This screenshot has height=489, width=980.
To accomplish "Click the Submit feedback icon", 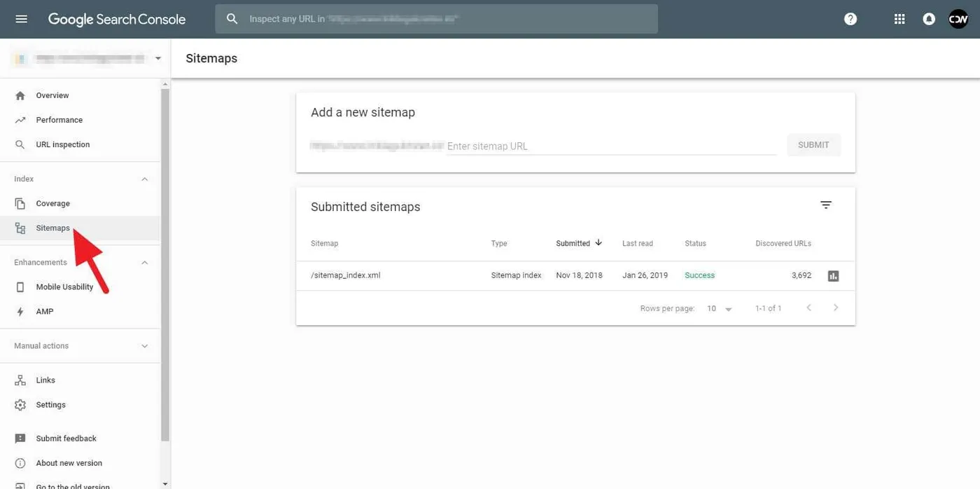I will pyautogui.click(x=20, y=439).
